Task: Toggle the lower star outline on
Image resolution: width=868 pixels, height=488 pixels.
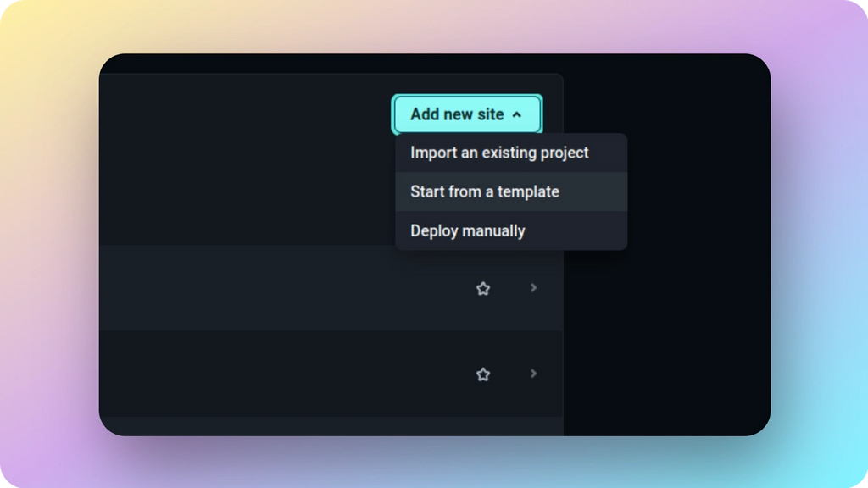Action: coord(482,374)
